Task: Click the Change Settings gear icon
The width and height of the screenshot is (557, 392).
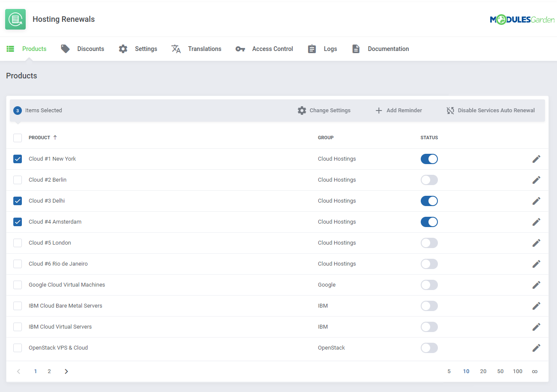Action: (302, 111)
